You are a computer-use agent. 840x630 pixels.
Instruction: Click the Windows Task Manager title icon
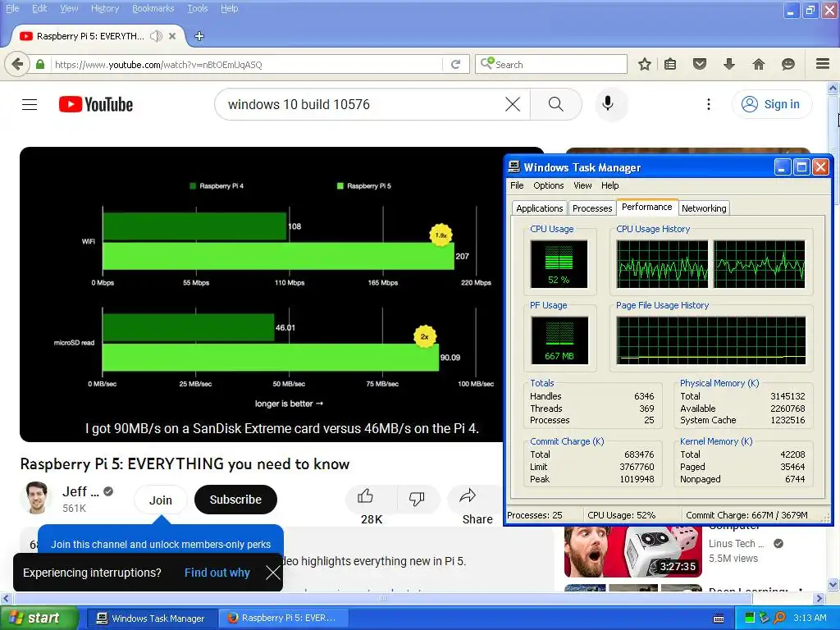pyautogui.click(x=514, y=167)
